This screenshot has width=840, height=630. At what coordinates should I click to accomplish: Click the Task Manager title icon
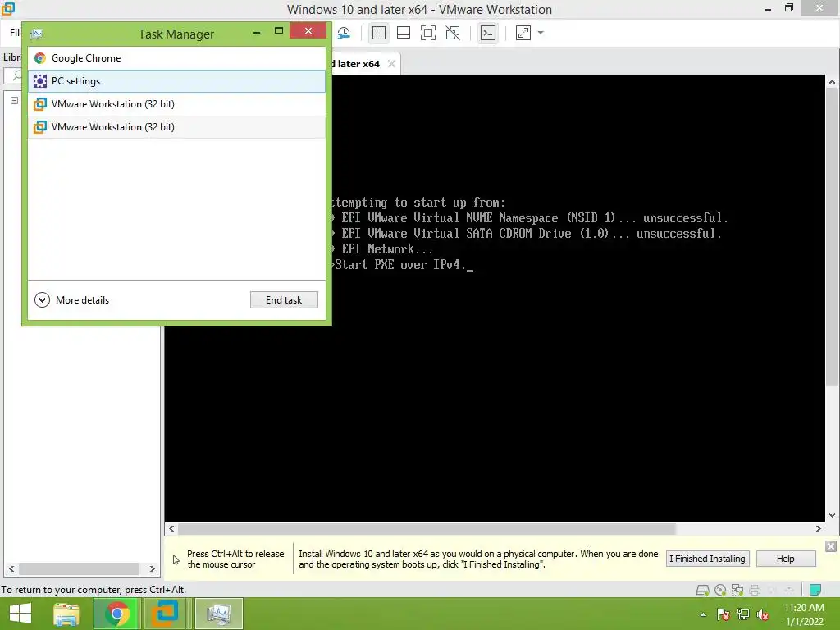37,34
